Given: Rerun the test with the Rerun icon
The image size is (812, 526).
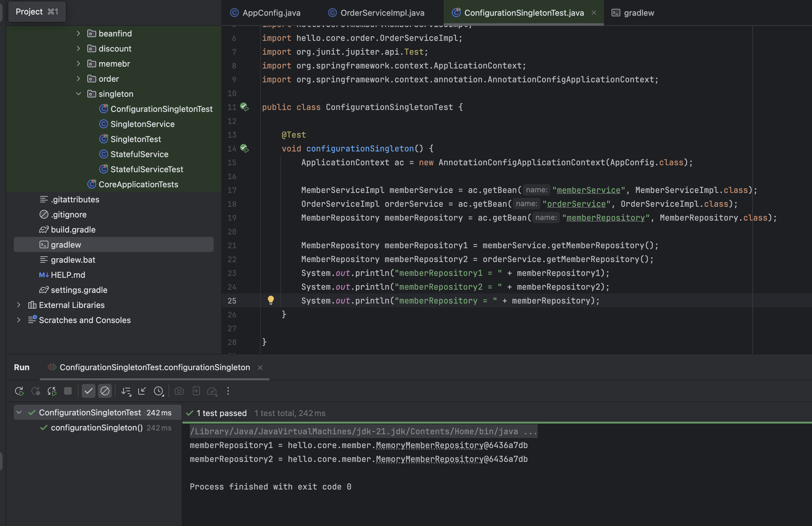Looking at the screenshot, I should click(19, 391).
